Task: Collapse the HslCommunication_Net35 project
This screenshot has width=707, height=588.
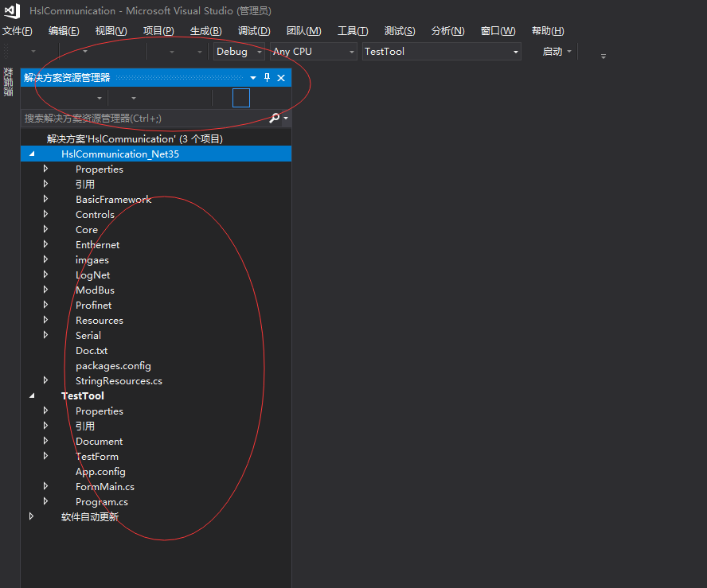Action: pyautogui.click(x=32, y=154)
